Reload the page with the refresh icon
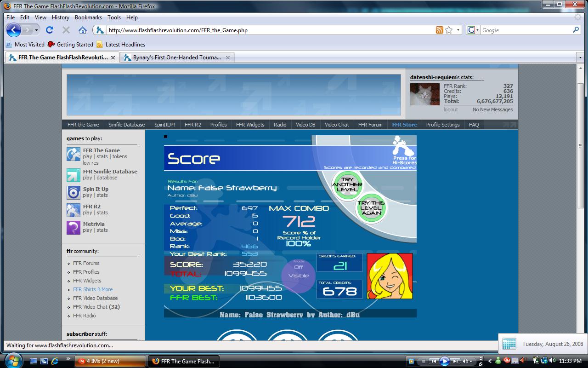This screenshot has height=368, width=588. click(x=50, y=30)
